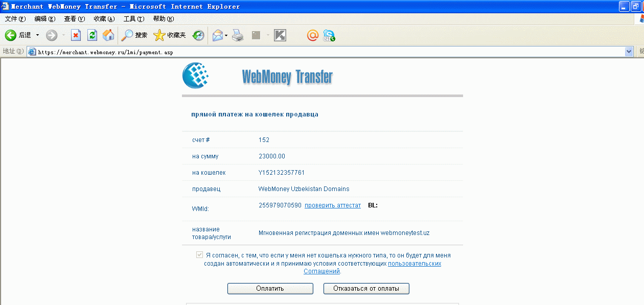Open the mail toolbar icon
This screenshot has width=644, height=305.
[x=217, y=35]
